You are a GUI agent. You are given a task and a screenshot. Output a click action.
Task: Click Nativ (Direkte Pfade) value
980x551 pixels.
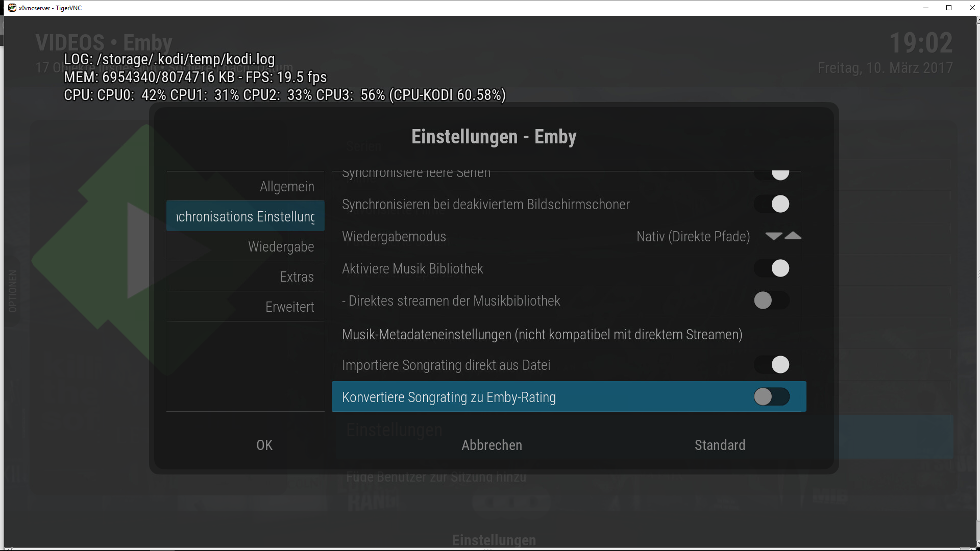tap(693, 237)
